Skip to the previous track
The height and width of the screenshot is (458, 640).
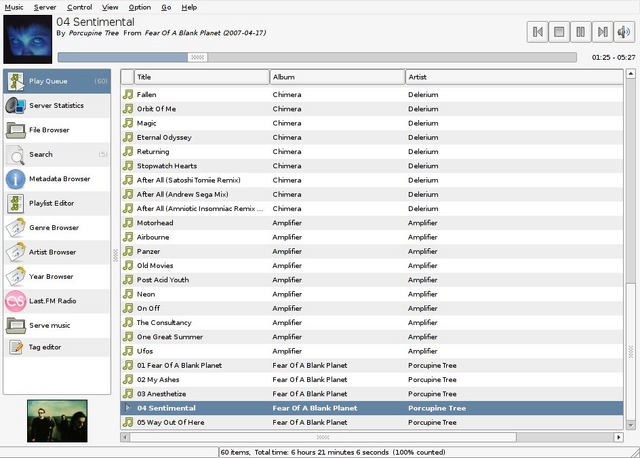[x=538, y=32]
